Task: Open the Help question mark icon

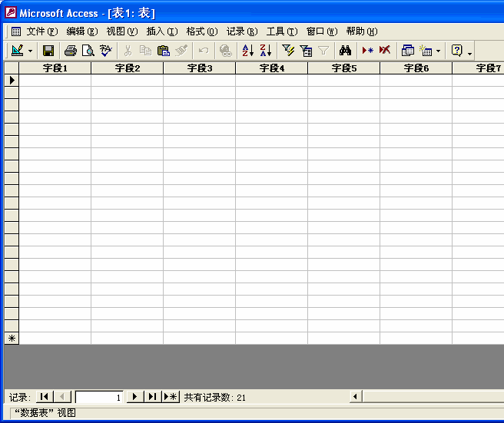Action: coord(456,51)
